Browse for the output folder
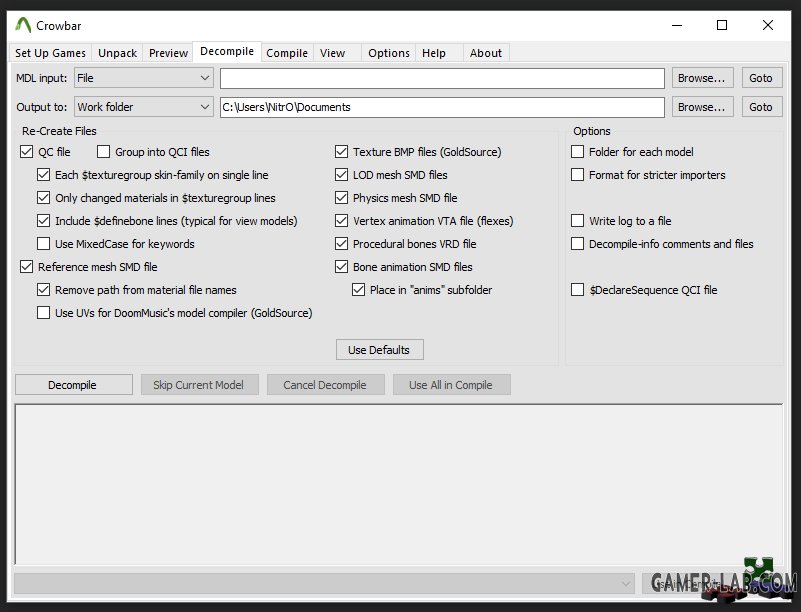 (x=702, y=107)
